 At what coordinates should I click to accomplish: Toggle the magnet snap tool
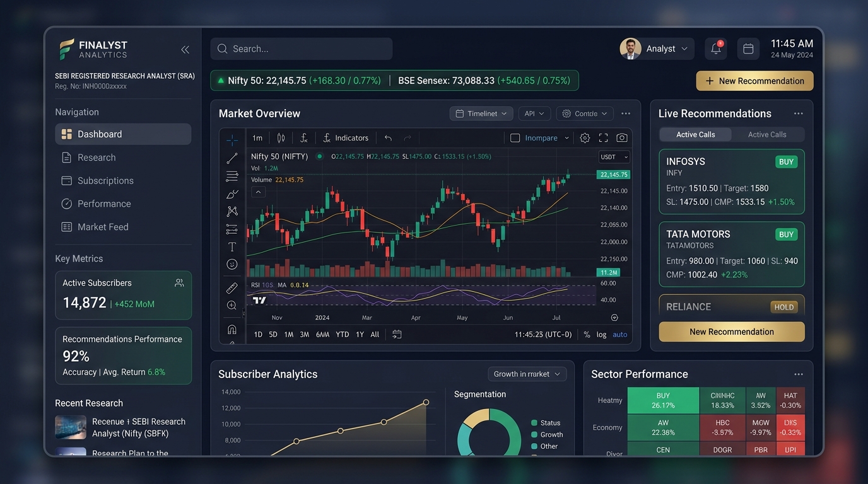232,329
